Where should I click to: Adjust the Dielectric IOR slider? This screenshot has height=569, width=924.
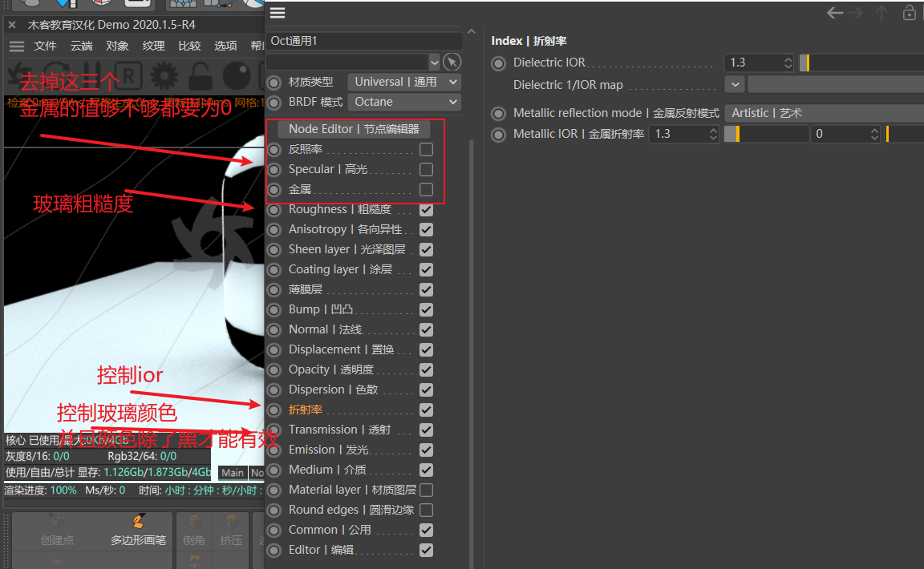(861, 63)
